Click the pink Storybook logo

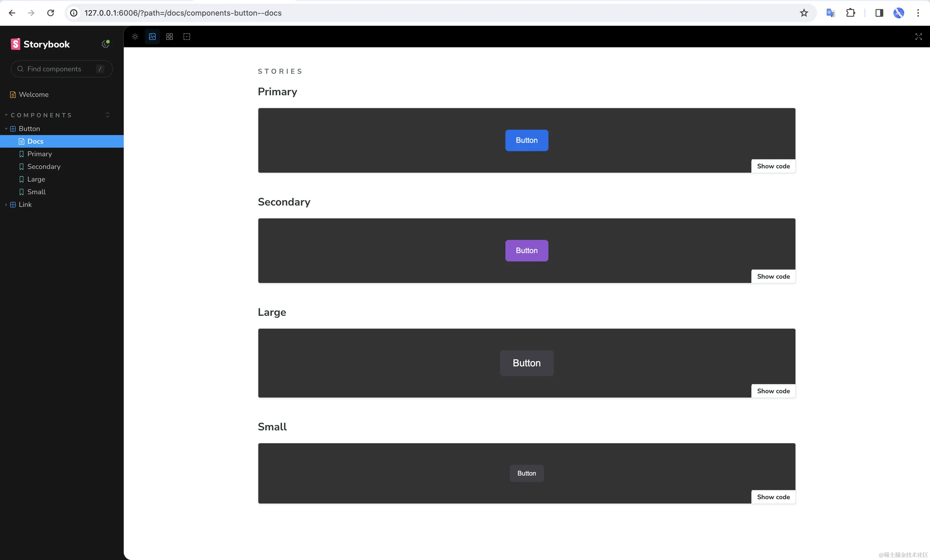tap(15, 44)
